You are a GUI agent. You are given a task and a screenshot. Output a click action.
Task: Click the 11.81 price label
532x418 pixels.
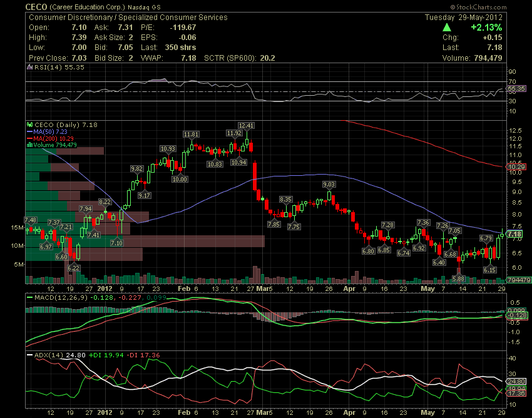point(191,135)
